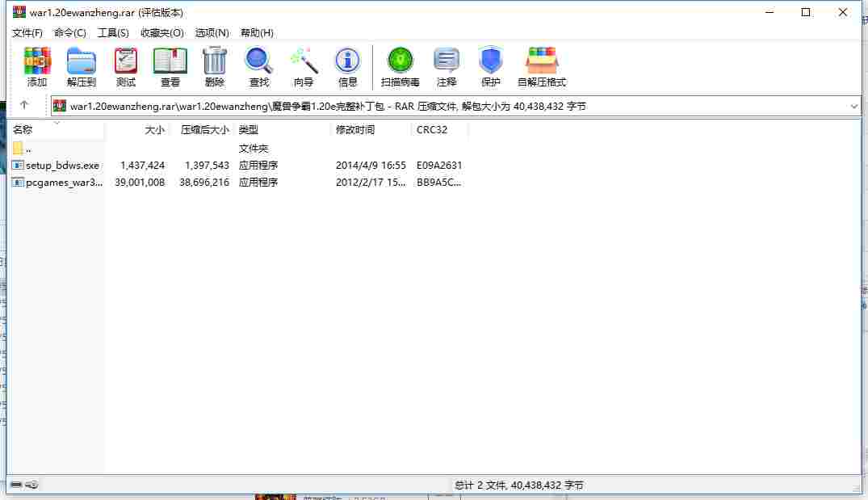Open the 命令(C) menu

69,32
